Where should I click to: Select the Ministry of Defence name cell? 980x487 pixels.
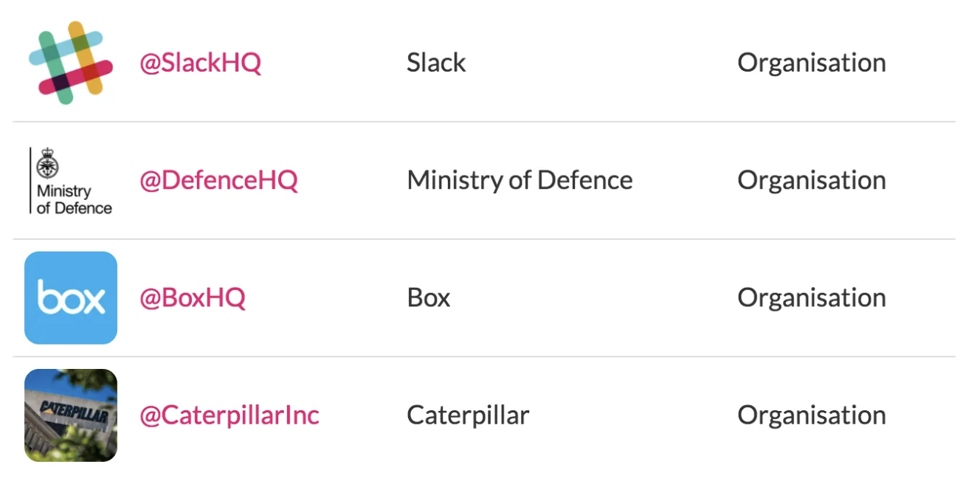coord(520,180)
